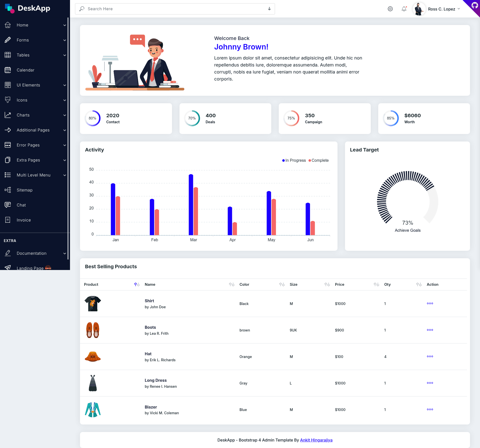The height and width of the screenshot is (448, 480).
Task: Open action dots for Blazer row
Action: [430, 409]
